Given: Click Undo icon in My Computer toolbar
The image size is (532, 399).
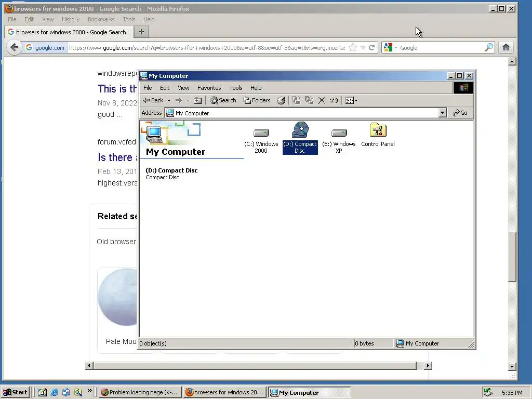Looking at the screenshot, I should tap(334, 100).
